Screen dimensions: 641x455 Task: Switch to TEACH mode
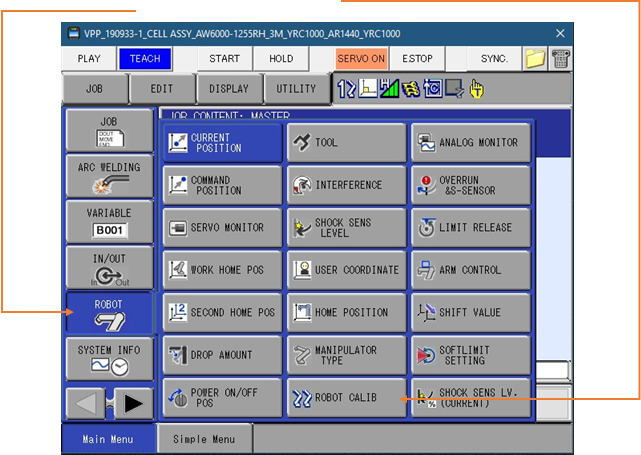coord(144,59)
